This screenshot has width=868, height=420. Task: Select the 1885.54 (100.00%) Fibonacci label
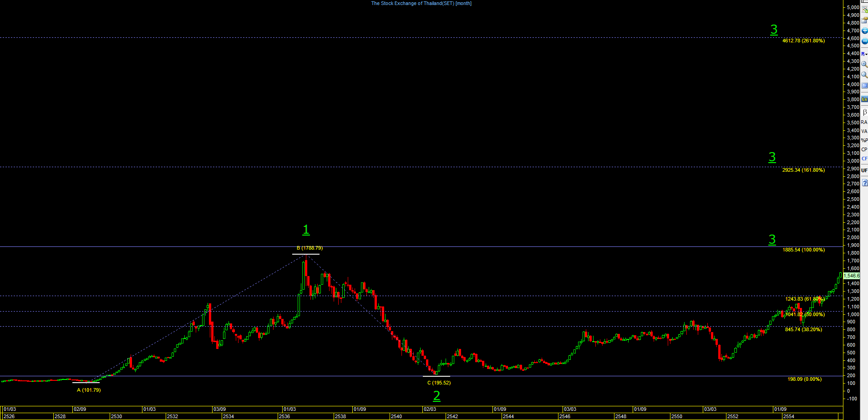pyautogui.click(x=803, y=250)
